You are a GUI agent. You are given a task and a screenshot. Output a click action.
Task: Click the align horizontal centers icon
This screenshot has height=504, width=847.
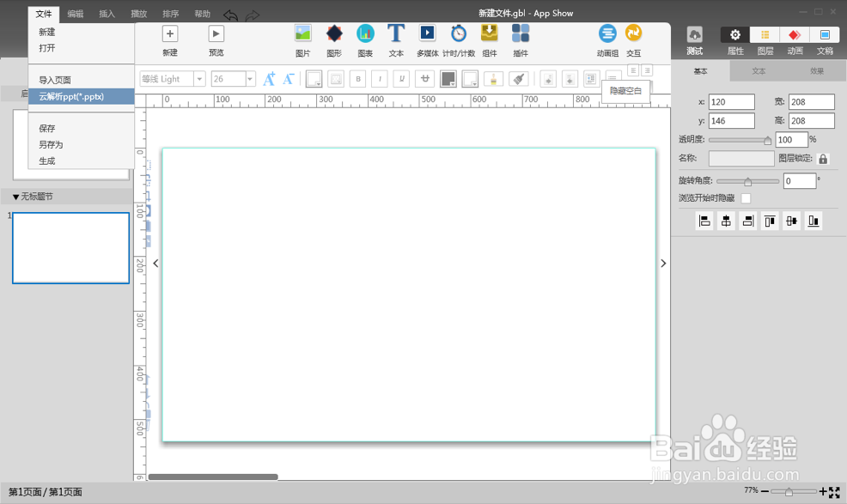coord(726,221)
